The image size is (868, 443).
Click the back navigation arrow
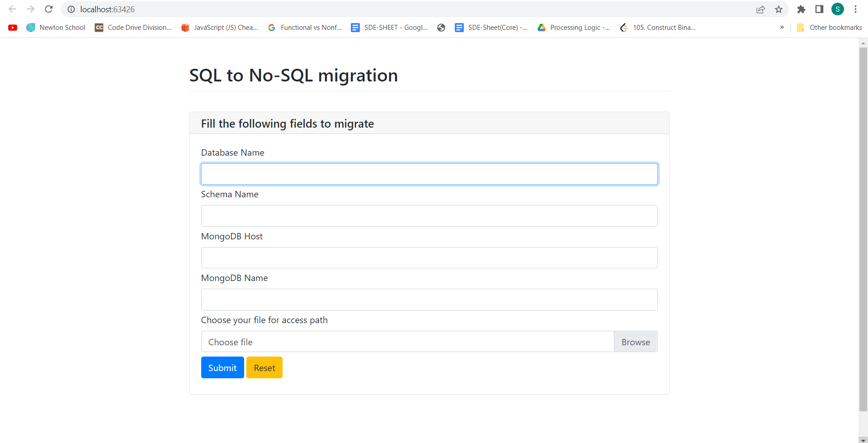(x=12, y=9)
